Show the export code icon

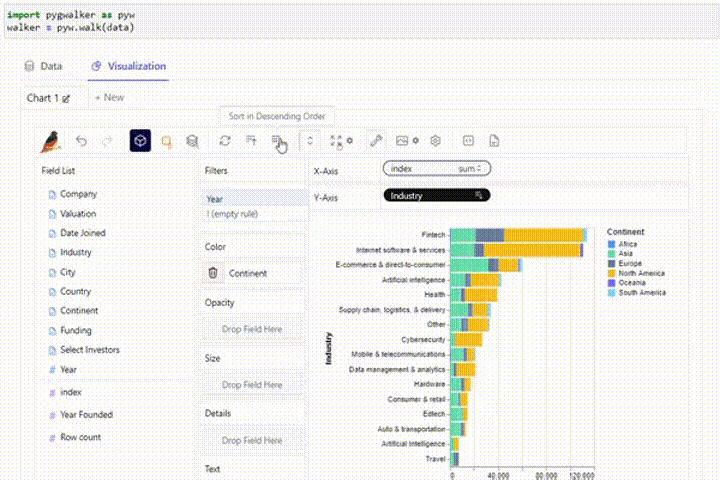(468, 141)
